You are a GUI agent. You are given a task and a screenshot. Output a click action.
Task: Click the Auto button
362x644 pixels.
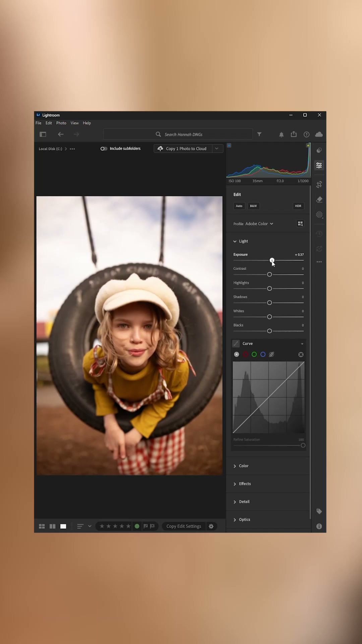click(239, 206)
